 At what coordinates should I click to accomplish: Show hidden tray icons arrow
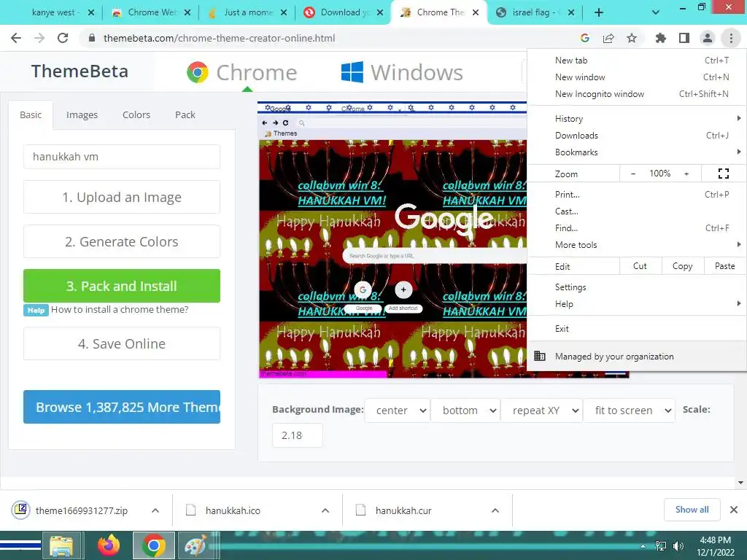tap(643, 546)
